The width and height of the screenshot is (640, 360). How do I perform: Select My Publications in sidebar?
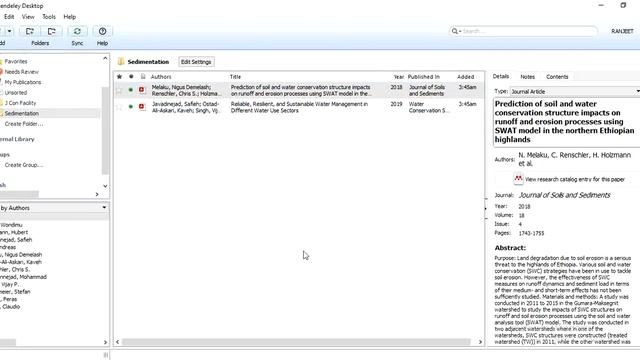tap(22, 82)
